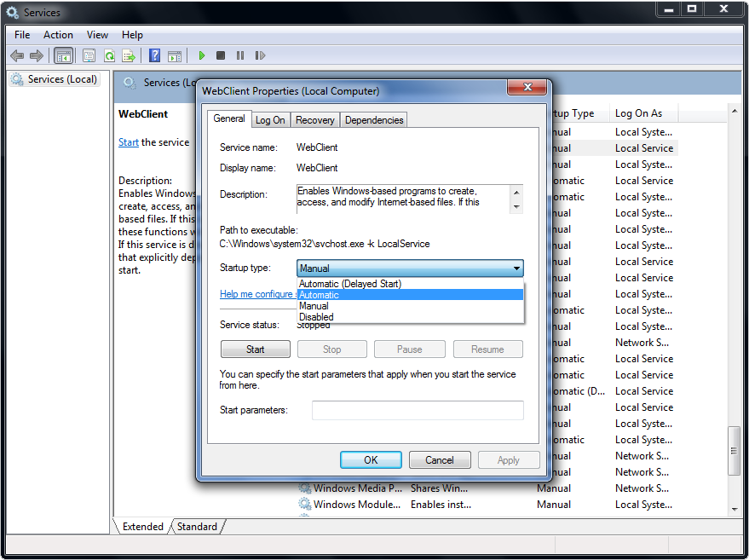Viewport: 749px width, 560px height.
Task: Restart the service with the toolbar restart icon
Action: coord(260,56)
